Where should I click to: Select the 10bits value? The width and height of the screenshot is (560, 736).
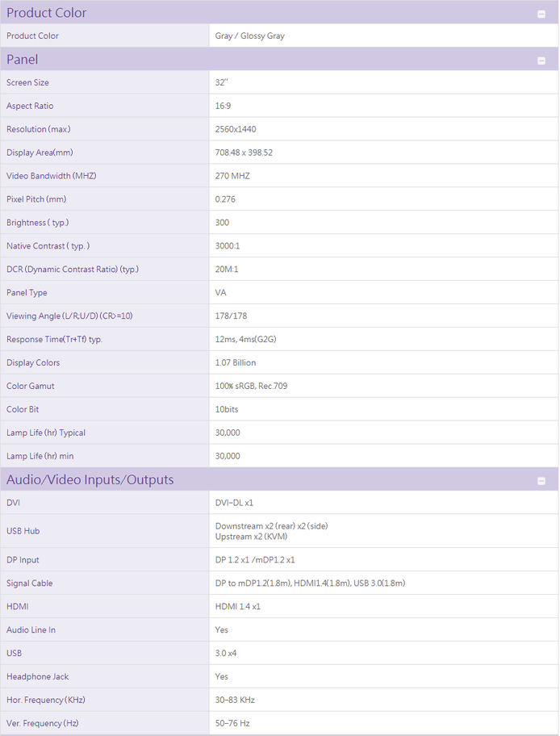(227, 409)
